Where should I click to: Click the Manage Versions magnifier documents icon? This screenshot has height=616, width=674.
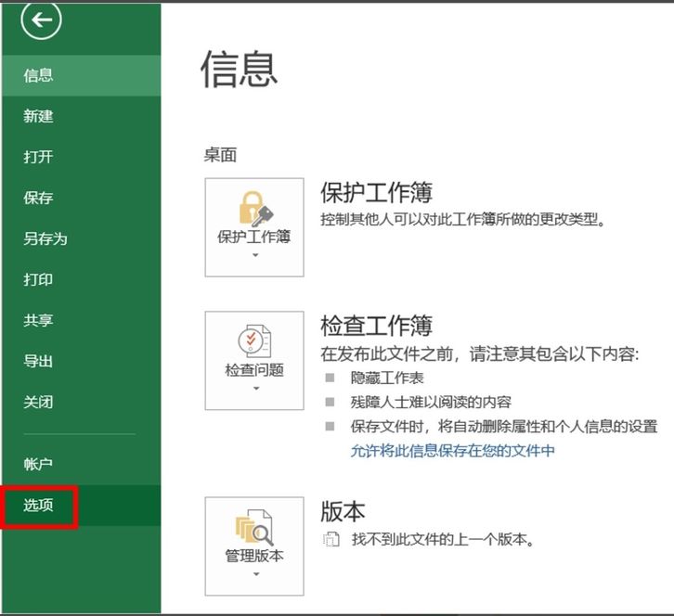(x=254, y=528)
